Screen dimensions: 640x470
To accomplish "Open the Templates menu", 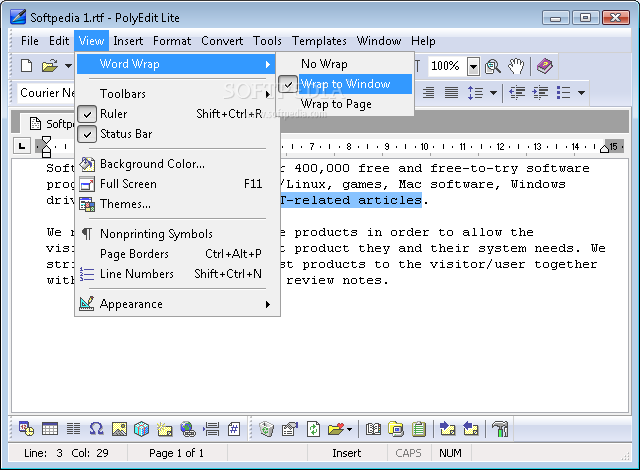I will (x=319, y=41).
